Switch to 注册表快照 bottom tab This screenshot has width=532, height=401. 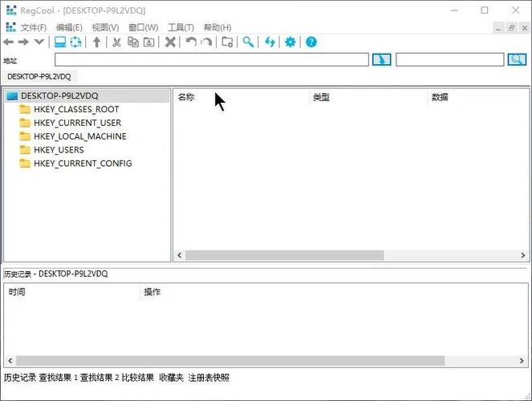pos(209,378)
